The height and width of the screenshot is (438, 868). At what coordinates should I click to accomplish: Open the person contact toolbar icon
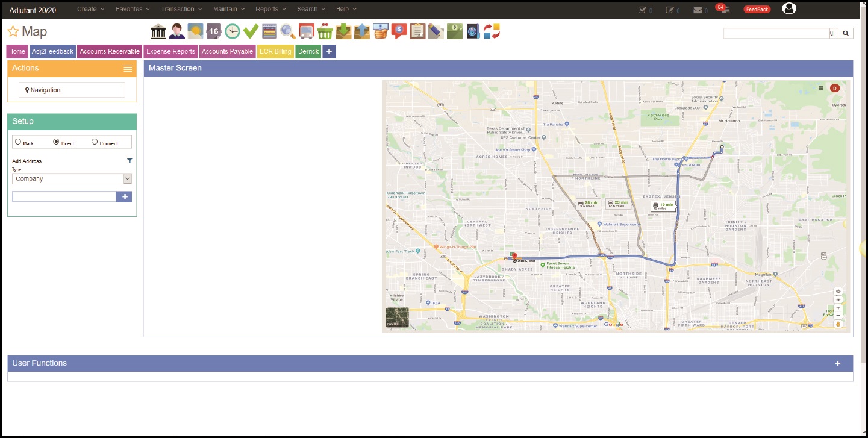[x=177, y=31]
